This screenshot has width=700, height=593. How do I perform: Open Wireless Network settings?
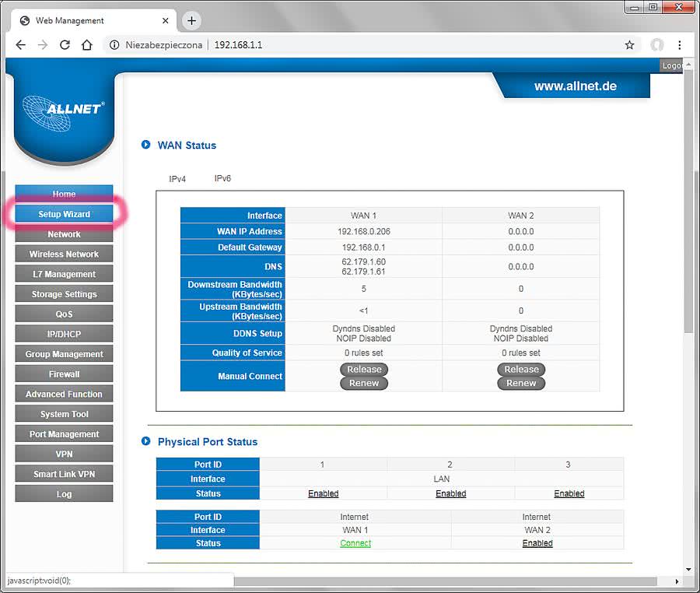(64, 254)
